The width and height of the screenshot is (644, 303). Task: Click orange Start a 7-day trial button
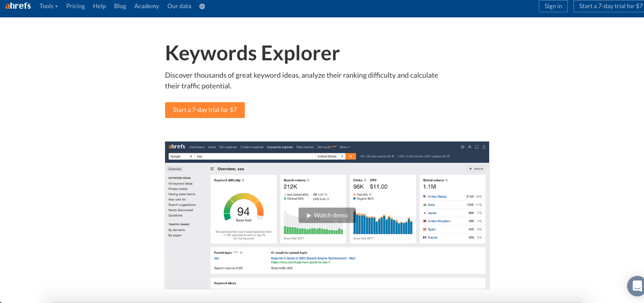(204, 110)
